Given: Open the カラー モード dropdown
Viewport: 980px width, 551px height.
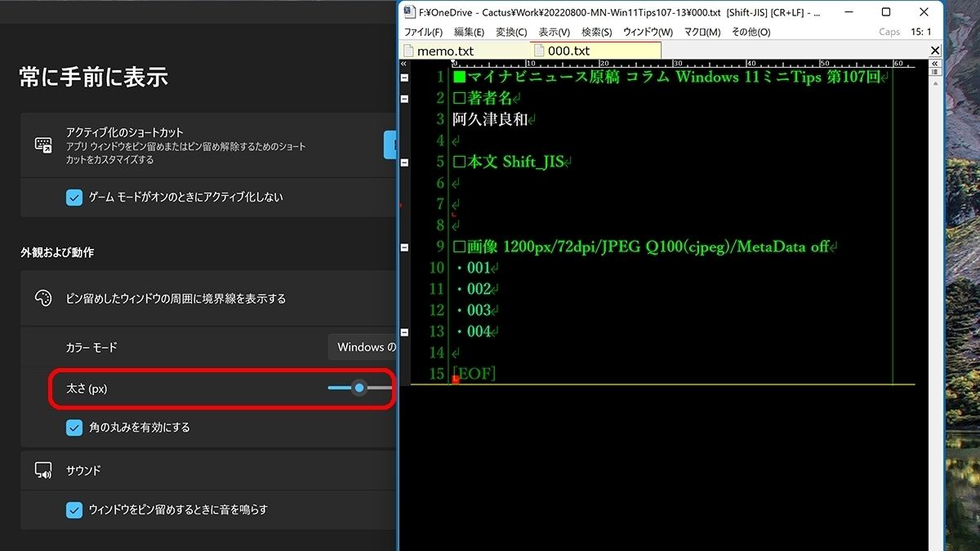Looking at the screenshot, I should 363,347.
